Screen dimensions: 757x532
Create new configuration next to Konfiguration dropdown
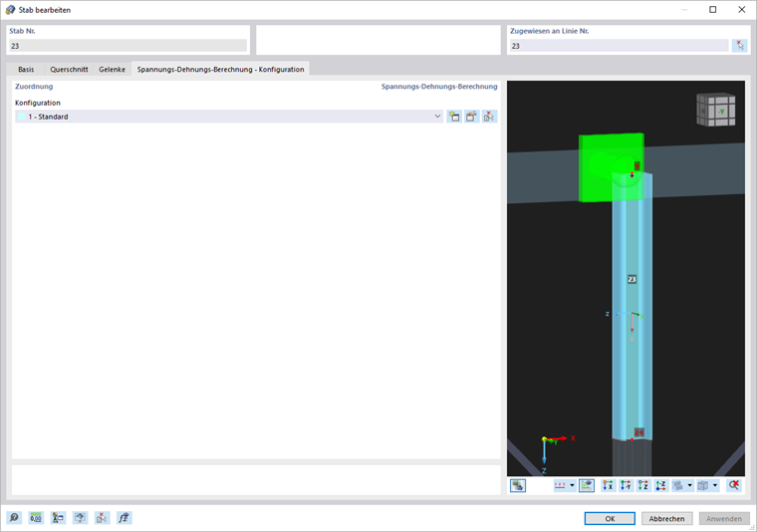pos(454,117)
